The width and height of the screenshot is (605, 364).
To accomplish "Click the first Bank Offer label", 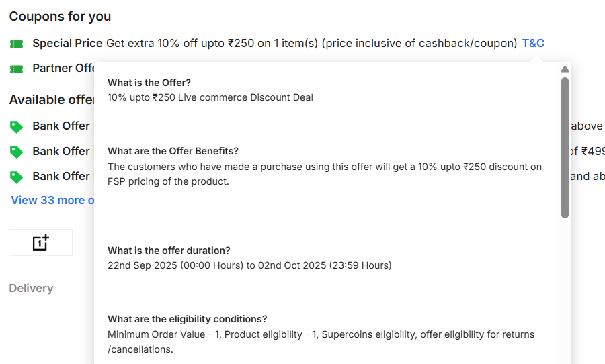I will pyautogui.click(x=61, y=126).
